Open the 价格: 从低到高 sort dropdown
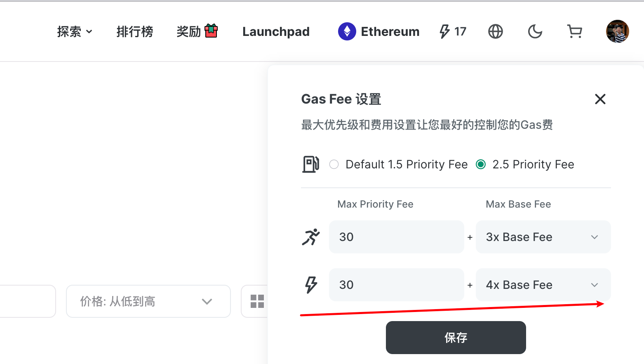 pyautogui.click(x=148, y=301)
